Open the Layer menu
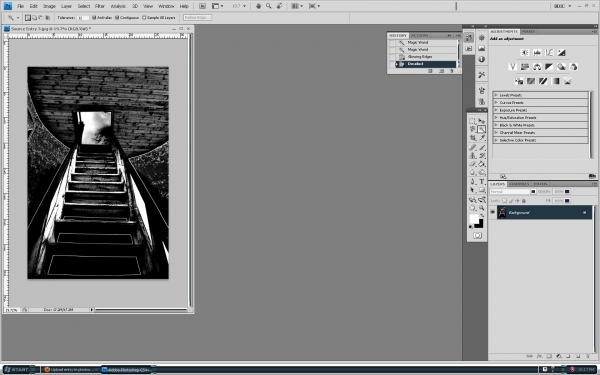Viewport: 600px width, 375px height. [x=67, y=6]
